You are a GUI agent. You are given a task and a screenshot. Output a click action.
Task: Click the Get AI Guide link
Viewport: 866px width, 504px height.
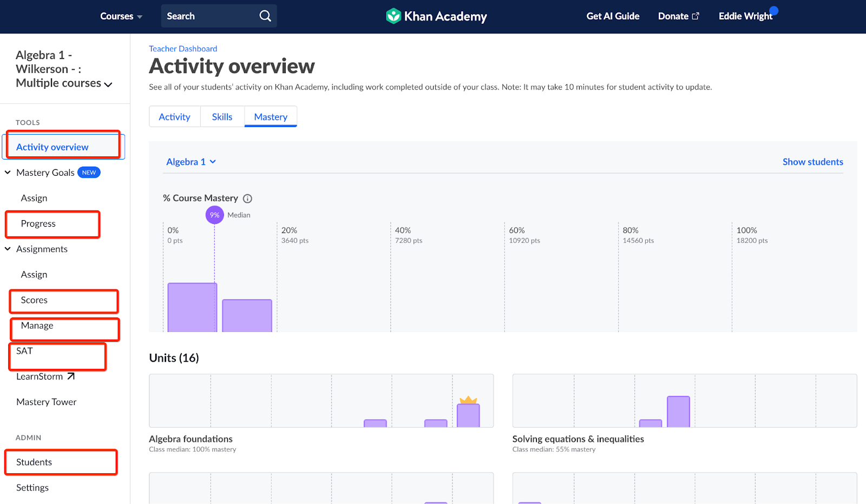(x=613, y=16)
